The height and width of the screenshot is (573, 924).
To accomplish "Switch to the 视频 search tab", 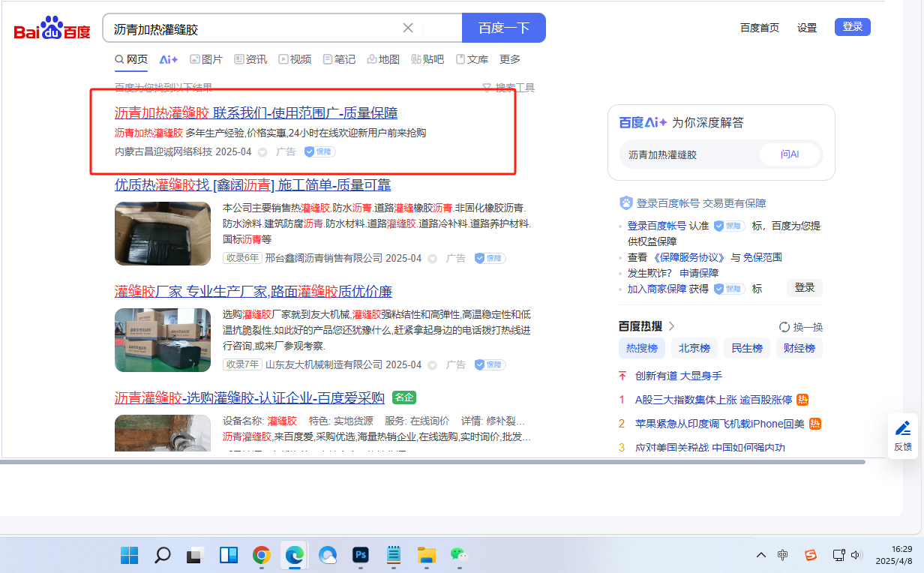I will coord(295,59).
